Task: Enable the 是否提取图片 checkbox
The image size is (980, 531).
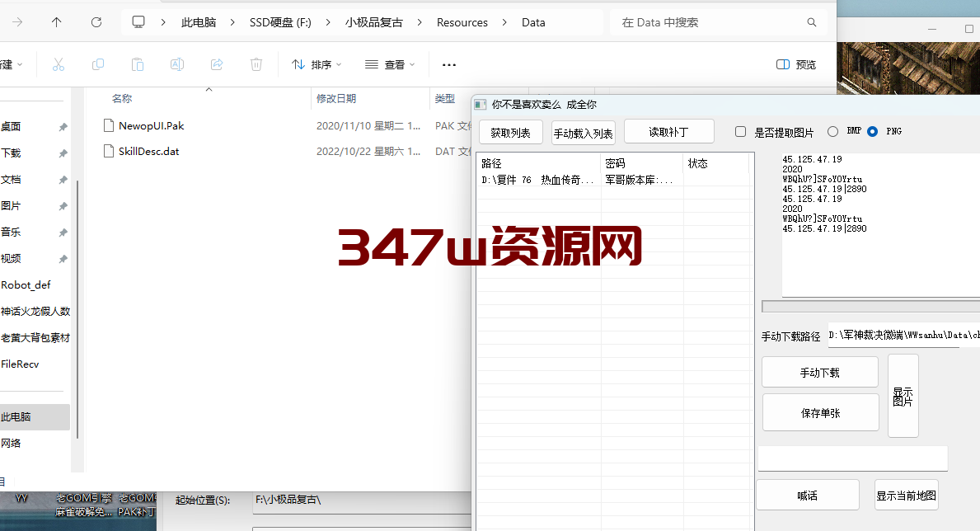Action: pos(741,131)
